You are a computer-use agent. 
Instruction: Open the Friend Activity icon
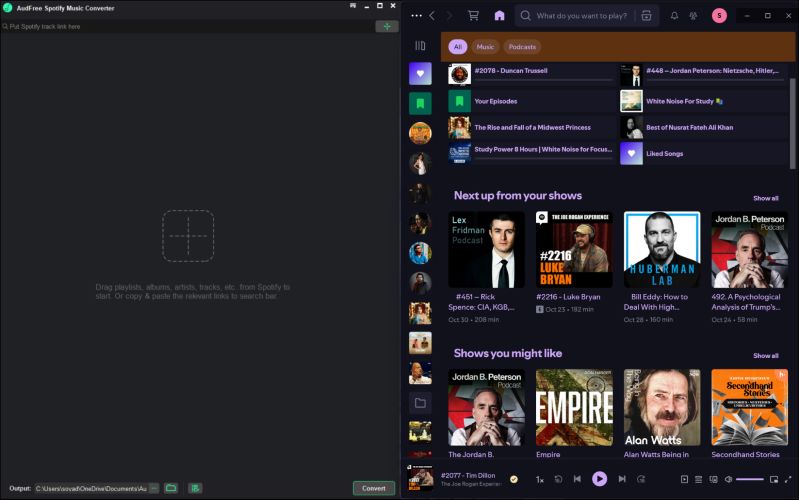tap(693, 16)
